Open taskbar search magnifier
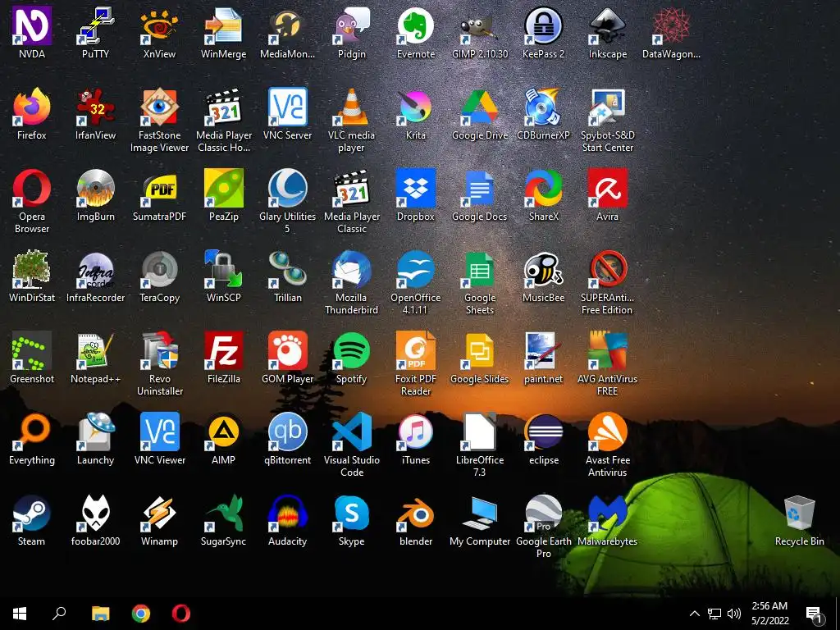 pyautogui.click(x=59, y=614)
